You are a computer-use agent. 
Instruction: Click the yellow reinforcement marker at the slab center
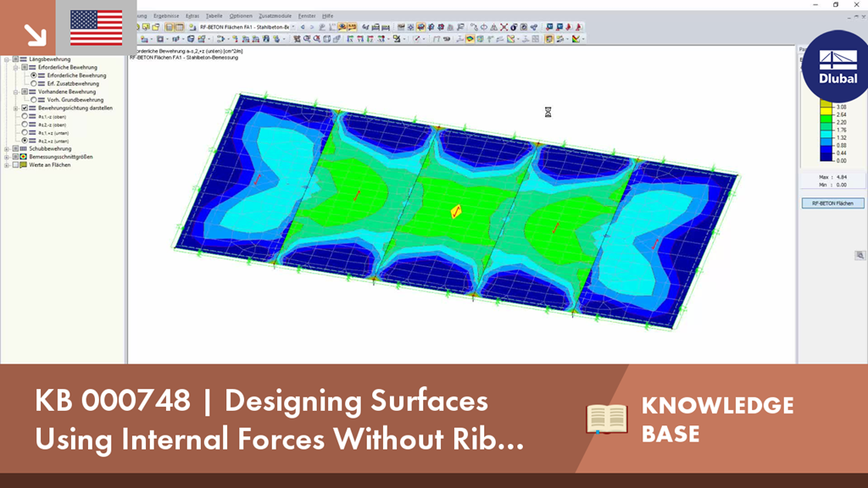pyautogui.click(x=455, y=211)
